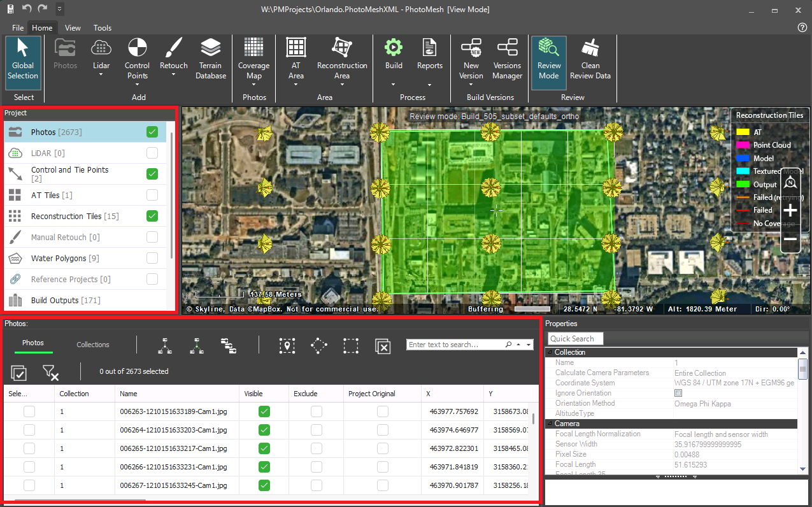Enable the Water Polygons checkbox
Screen dimensions: 812x507
[152, 258]
